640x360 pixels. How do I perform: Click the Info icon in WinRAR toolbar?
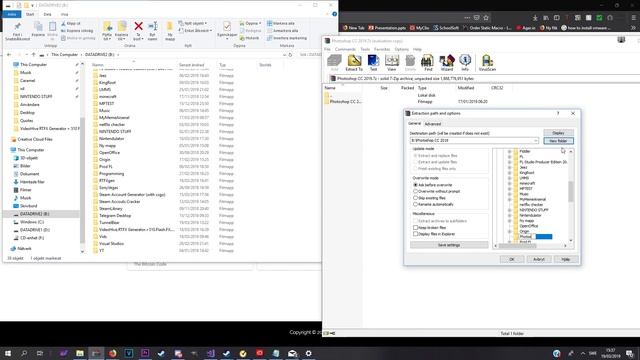465,62
